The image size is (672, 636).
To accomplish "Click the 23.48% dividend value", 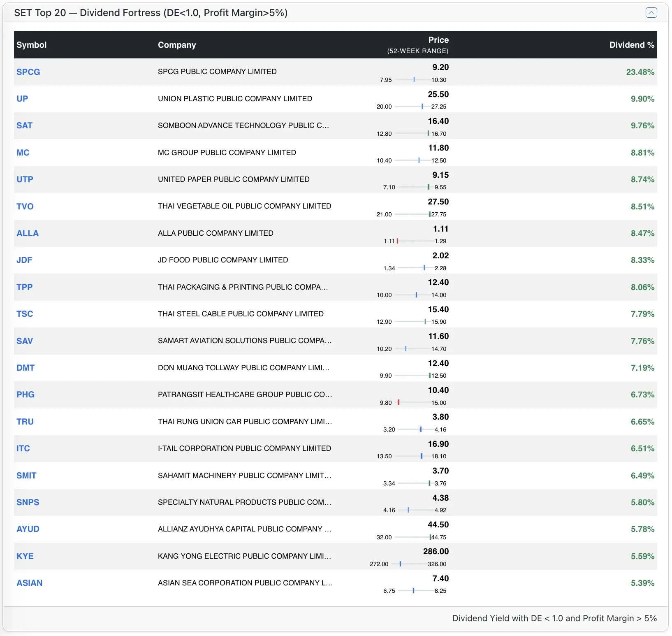I will coord(640,72).
